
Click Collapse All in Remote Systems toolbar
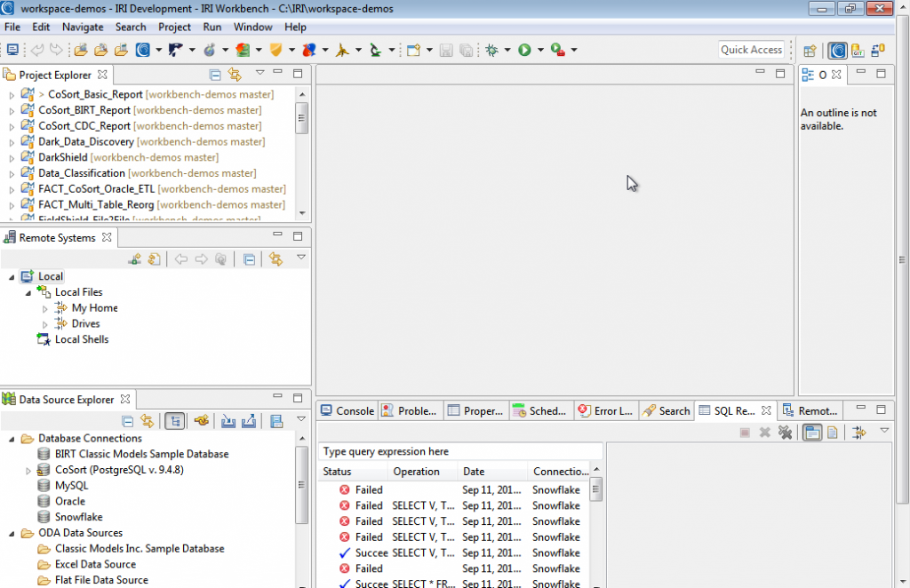click(x=249, y=259)
